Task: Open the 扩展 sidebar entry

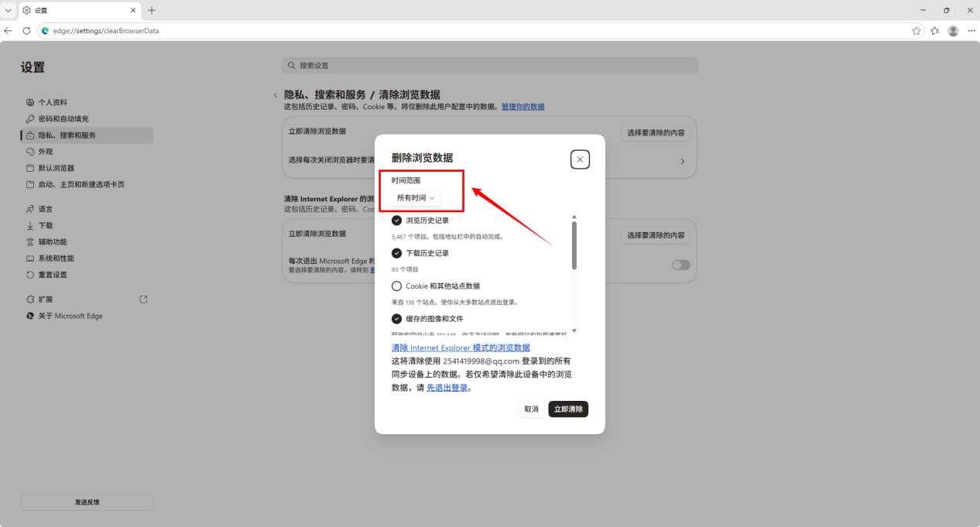Action: (x=87, y=299)
